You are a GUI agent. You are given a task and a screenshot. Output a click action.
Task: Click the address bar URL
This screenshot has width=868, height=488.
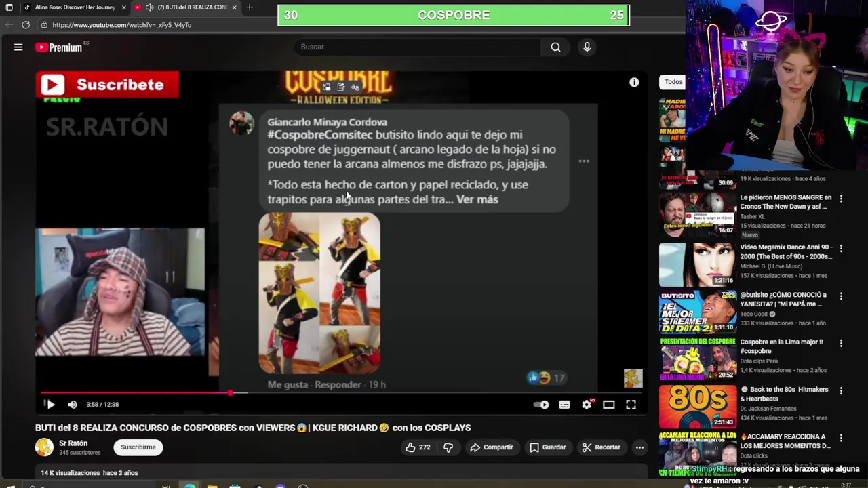(122, 25)
